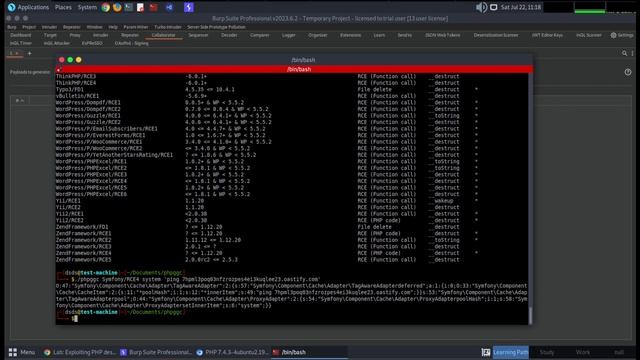Open the Burp menu in menu bar

[x=12, y=27]
